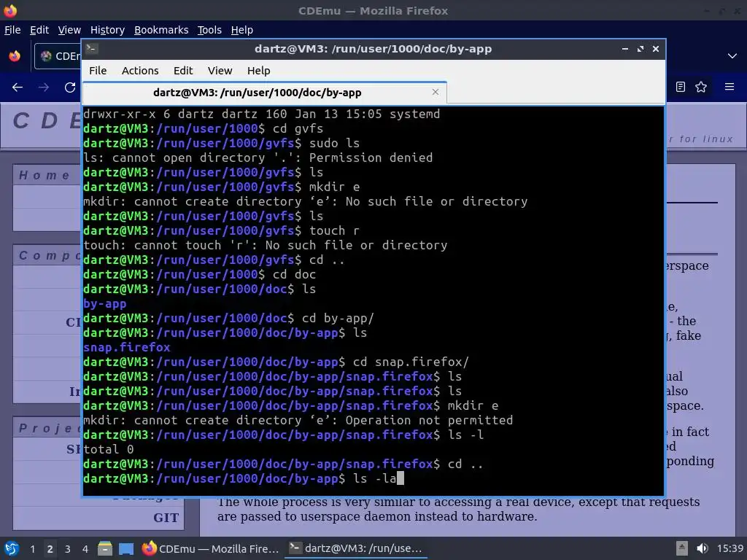Click the Firefox View icon
The image size is (747, 560).
[15, 56]
